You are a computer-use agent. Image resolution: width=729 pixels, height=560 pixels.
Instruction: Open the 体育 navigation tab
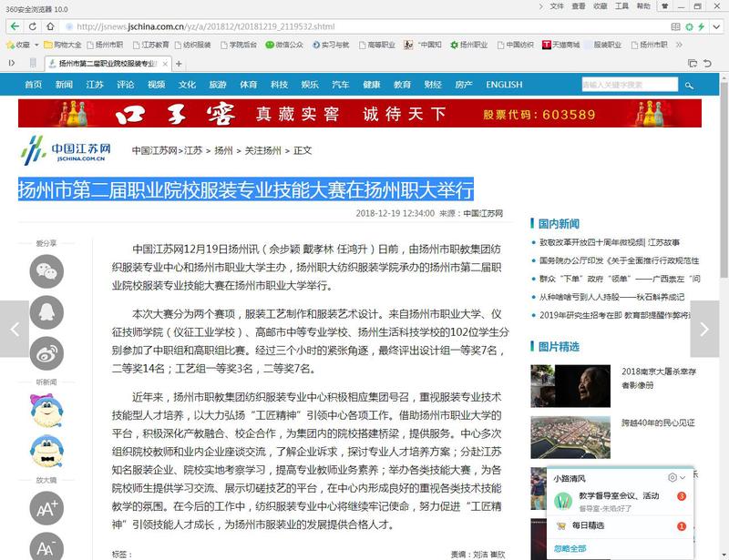tap(248, 85)
